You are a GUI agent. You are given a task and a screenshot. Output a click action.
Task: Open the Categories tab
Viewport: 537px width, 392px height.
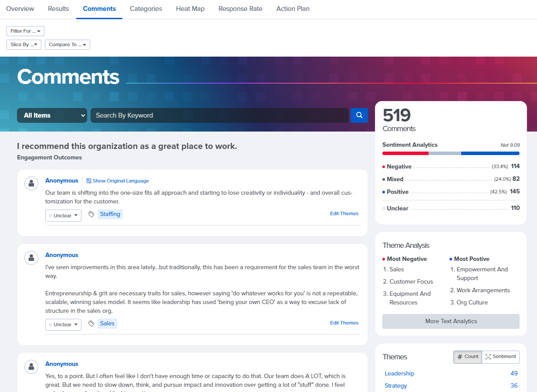146,9
